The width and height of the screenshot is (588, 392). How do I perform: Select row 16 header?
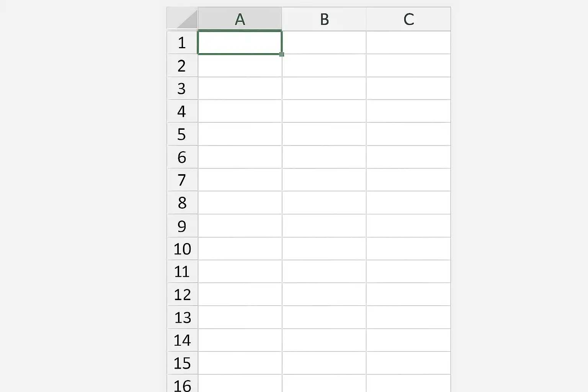pos(182,384)
